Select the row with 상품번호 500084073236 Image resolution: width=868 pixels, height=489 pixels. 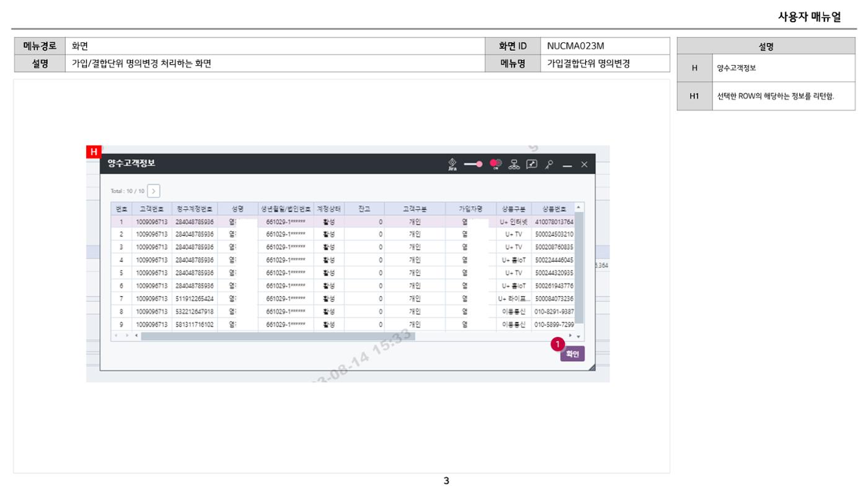coord(343,298)
